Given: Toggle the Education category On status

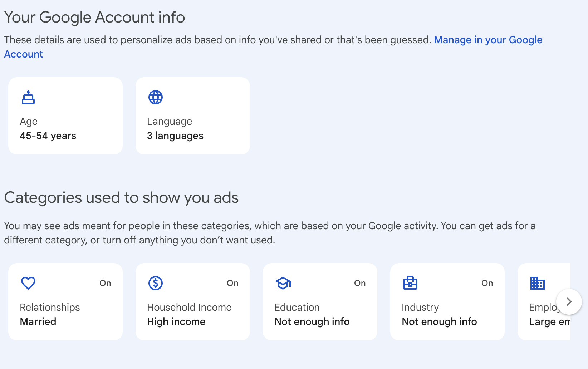Looking at the screenshot, I should 360,283.
